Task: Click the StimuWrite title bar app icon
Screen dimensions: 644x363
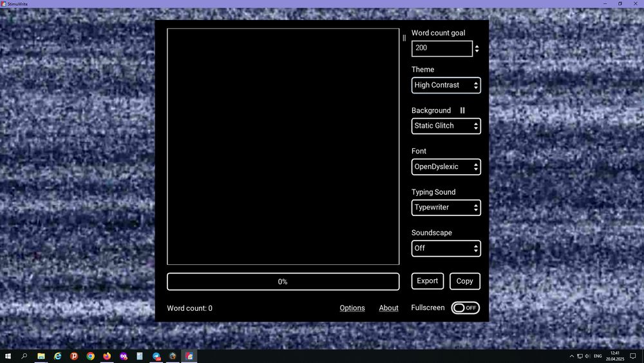Action: (x=4, y=4)
